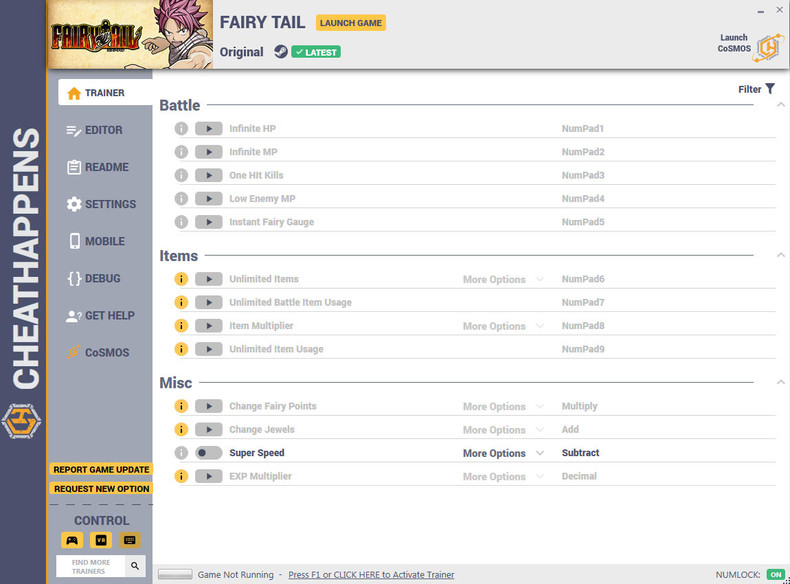Click the info icon for Low Enemy MP
The width and height of the screenshot is (790, 584).
pos(181,199)
